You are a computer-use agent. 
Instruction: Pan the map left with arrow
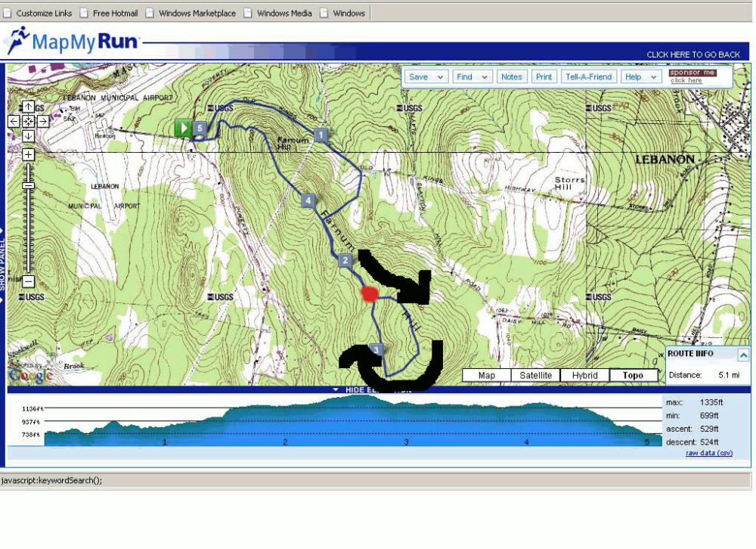14,121
